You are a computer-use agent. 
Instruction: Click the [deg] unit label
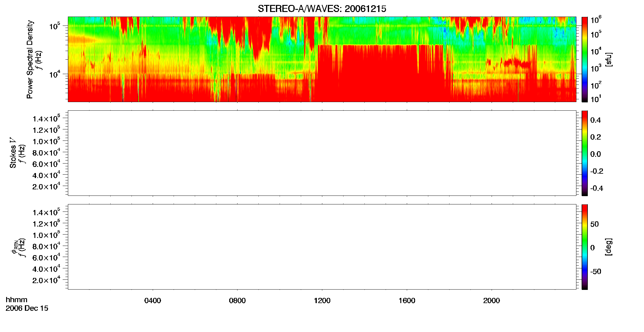coord(609,247)
